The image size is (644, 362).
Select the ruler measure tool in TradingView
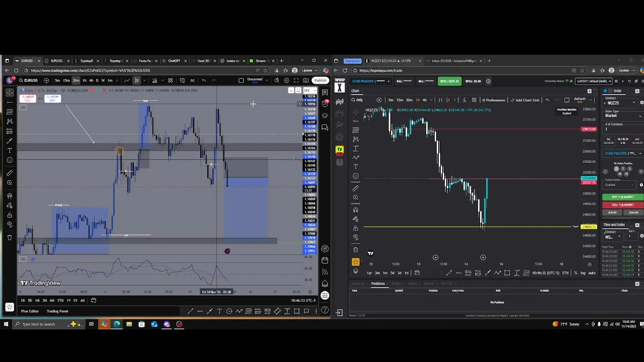click(10, 173)
